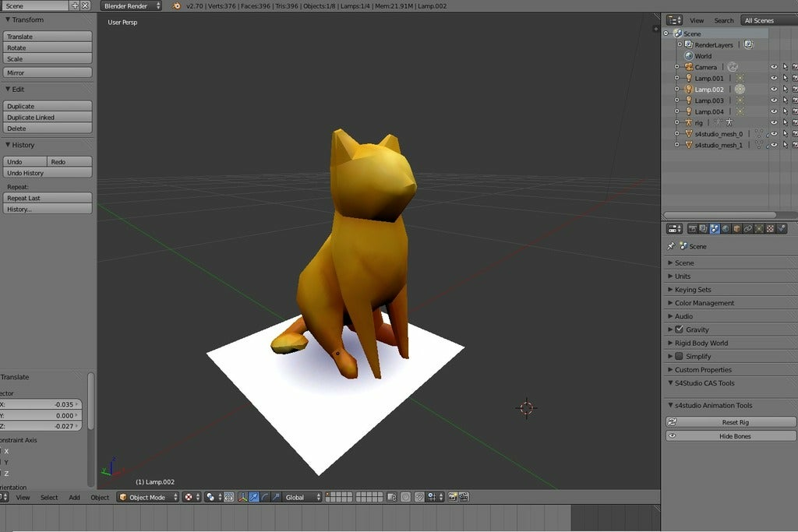The image size is (798, 532).
Task: Select the Object properties cube icon
Action: point(737,228)
